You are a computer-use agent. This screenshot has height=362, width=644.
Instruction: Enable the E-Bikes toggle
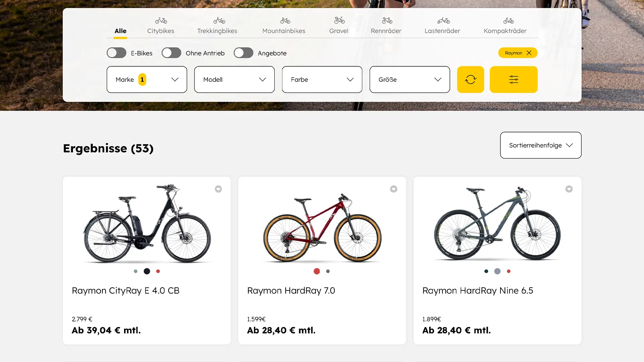coord(116,53)
